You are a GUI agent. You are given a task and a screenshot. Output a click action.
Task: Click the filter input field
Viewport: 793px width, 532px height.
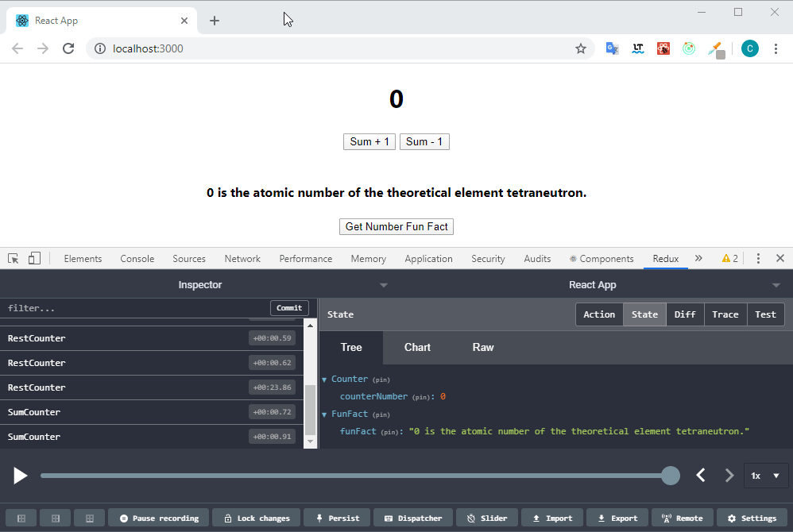point(119,307)
